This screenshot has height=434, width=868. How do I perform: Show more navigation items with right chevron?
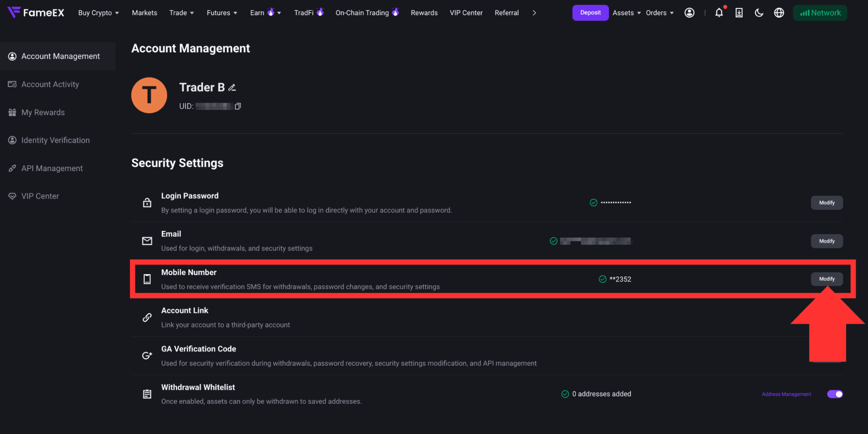coord(534,13)
